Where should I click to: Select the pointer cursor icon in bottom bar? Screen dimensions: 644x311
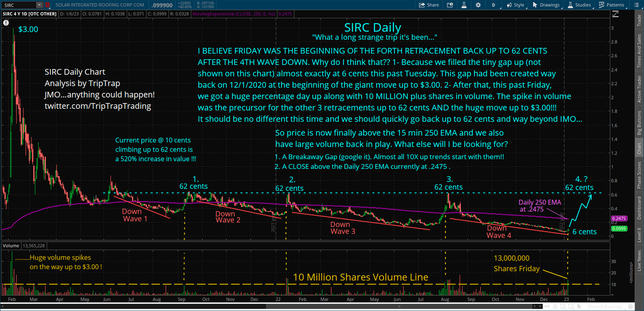click(x=579, y=306)
